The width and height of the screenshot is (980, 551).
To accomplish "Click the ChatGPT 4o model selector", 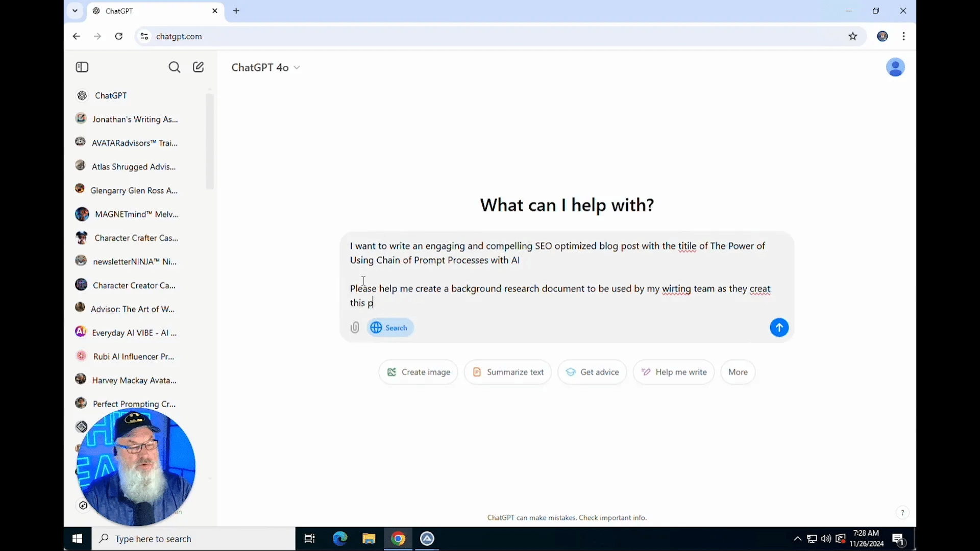I will (x=265, y=67).
